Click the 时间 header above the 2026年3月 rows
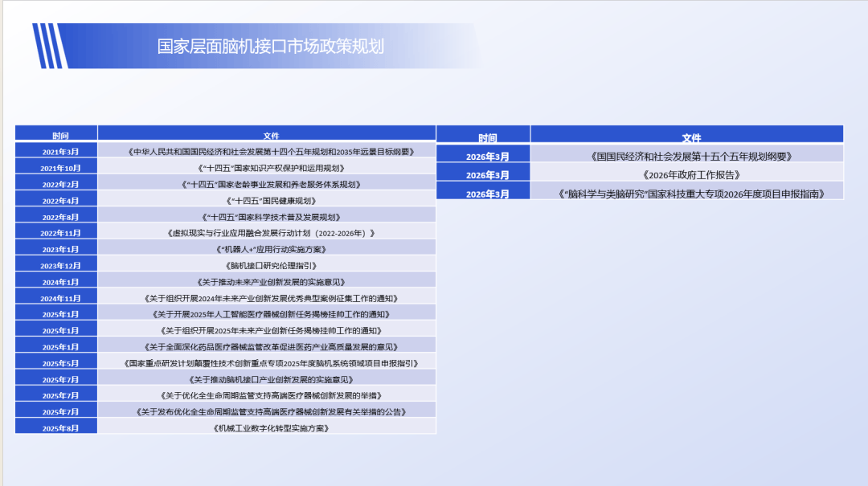Image resolution: width=868 pixels, height=486 pixels. (483, 136)
